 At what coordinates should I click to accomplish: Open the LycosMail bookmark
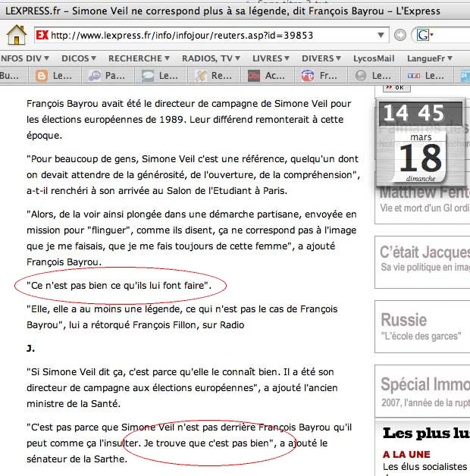(x=374, y=58)
